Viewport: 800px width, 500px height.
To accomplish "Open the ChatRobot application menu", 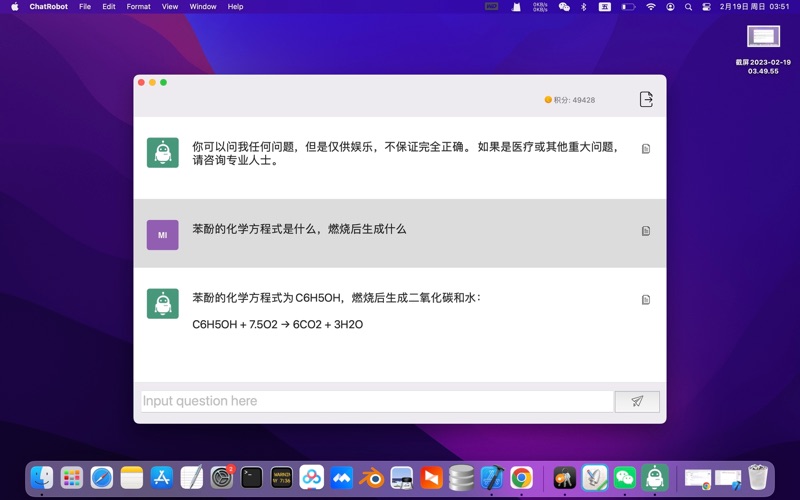I will tap(48, 7).
